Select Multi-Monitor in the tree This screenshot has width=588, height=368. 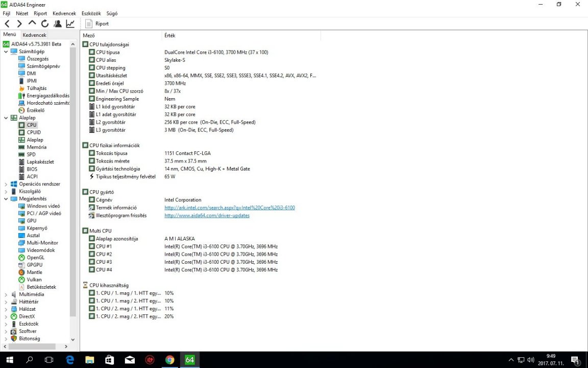(x=42, y=243)
